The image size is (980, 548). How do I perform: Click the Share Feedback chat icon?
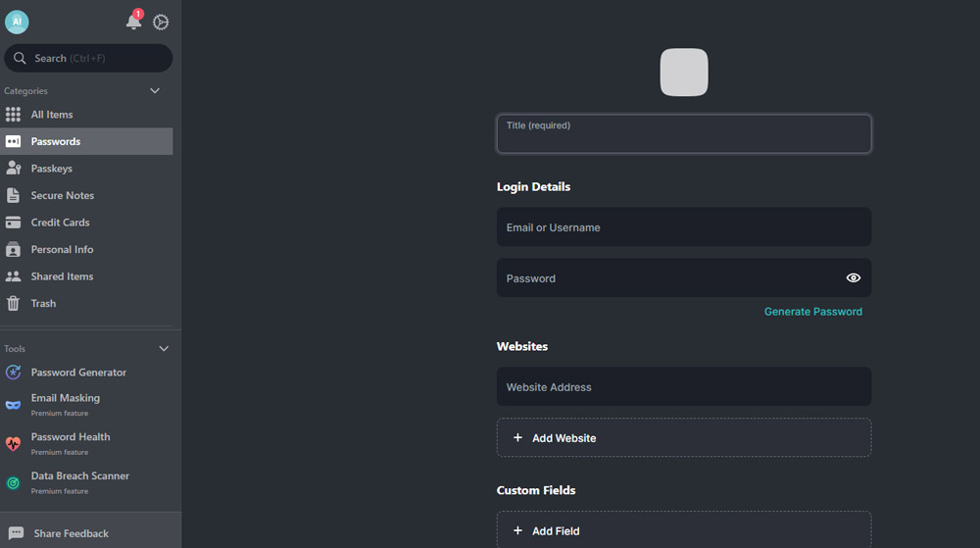pyautogui.click(x=17, y=533)
